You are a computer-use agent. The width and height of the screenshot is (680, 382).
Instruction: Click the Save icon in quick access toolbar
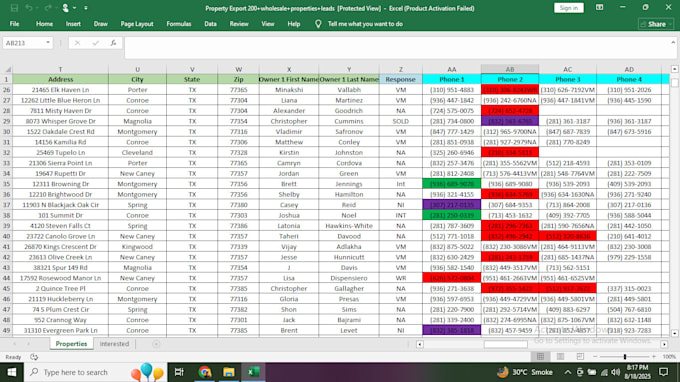point(14,8)
